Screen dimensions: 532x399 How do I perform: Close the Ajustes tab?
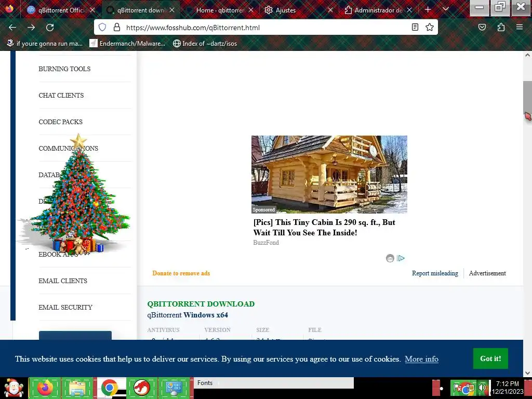pos(330,10)
